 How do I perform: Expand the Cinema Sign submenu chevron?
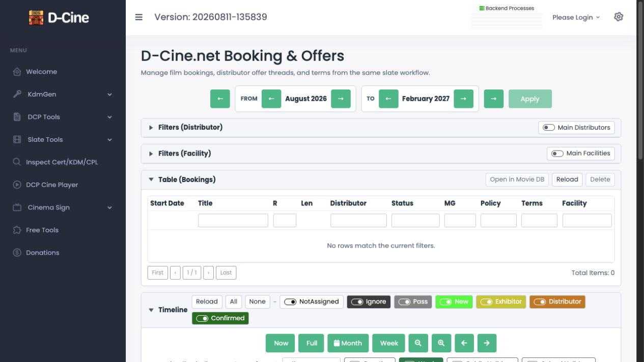point(109,207)
